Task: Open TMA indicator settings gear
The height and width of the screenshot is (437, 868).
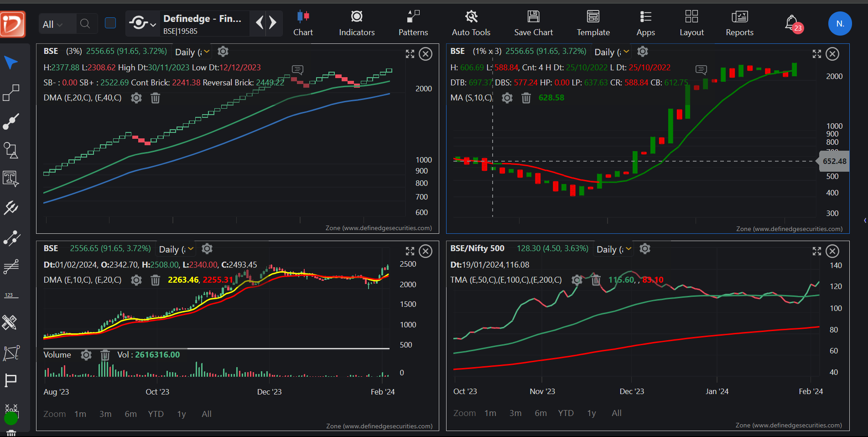Action: (x=577, y=280)
